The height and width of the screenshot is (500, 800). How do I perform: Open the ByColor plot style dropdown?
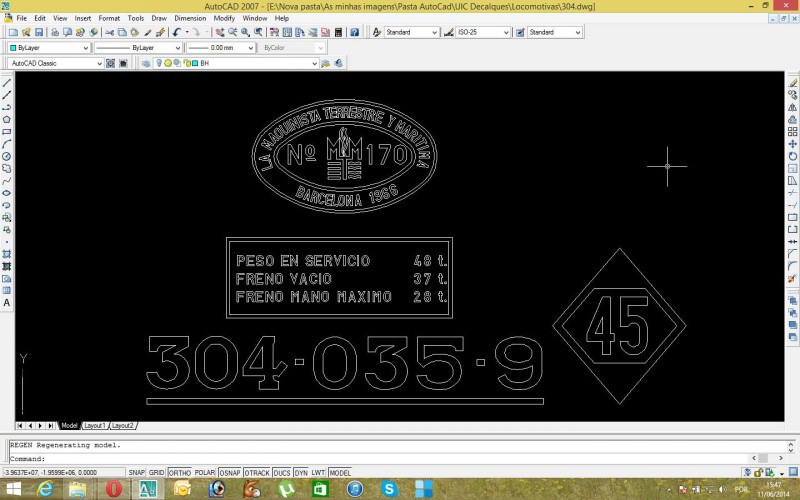click(292, 47)
